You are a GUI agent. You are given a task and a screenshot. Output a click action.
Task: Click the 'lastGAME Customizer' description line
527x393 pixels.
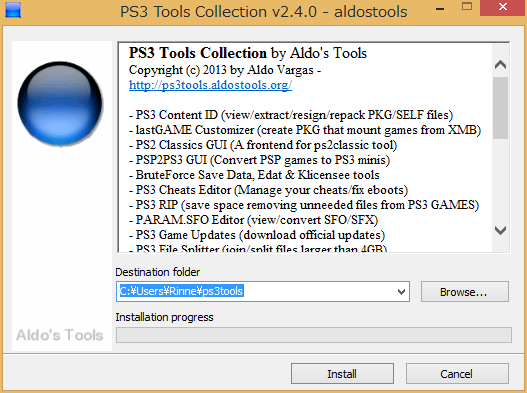pos(305,130)
